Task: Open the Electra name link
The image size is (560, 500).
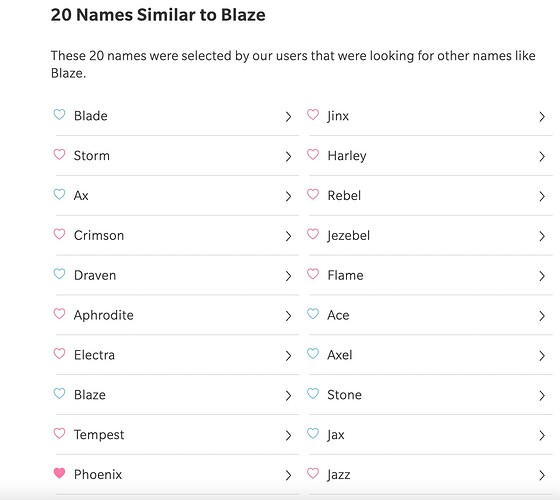Action: (x=94, y=355)
